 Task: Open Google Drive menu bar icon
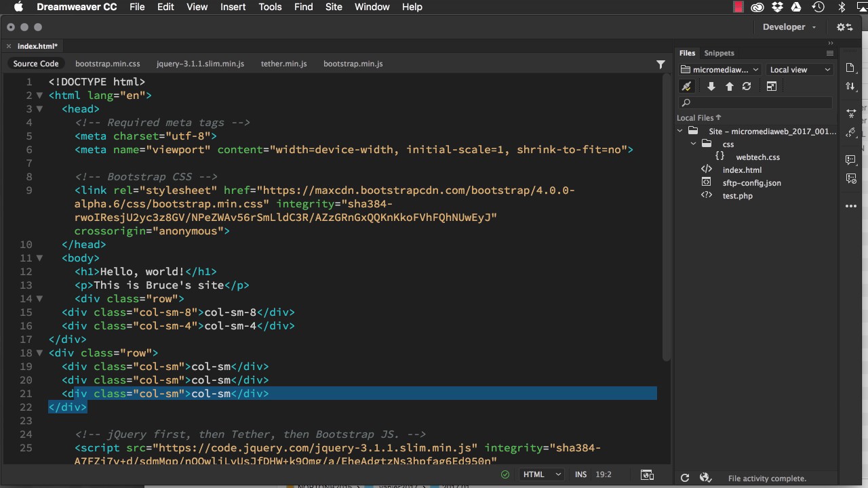pos(797,7)
